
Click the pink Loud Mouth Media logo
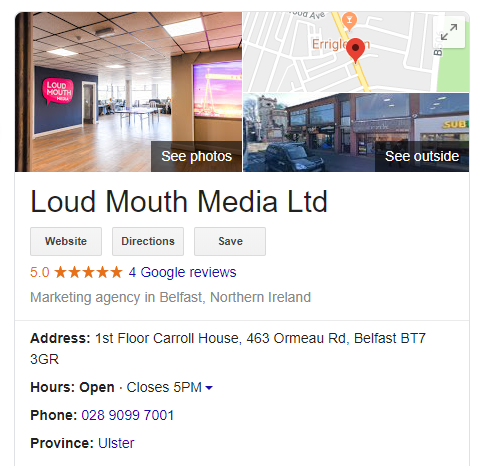click(x=58, y=91)
